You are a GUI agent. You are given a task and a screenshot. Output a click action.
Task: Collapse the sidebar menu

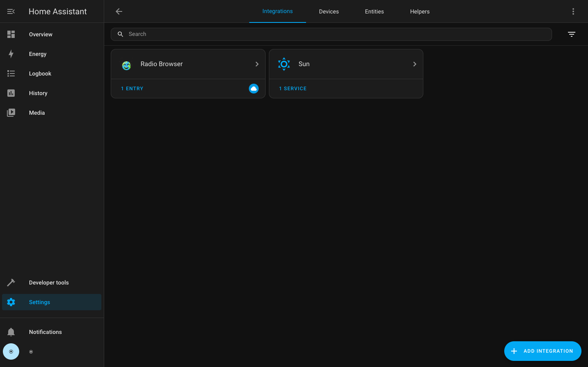click(x=11, y=11)
